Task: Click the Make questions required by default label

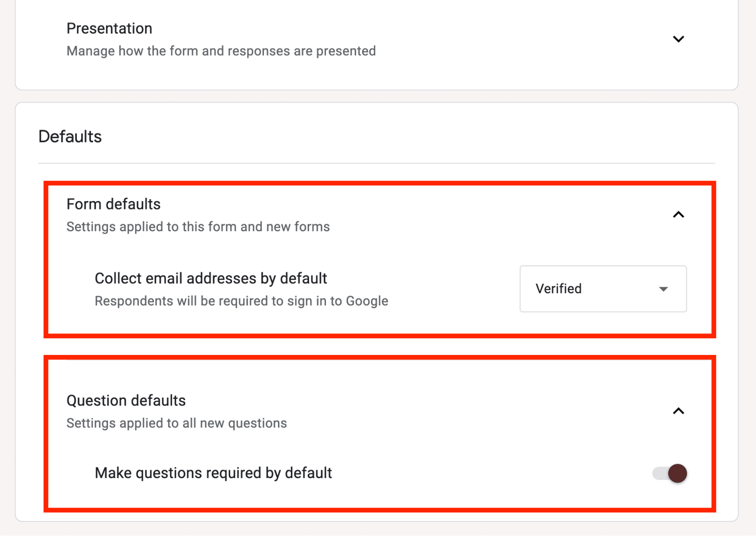Action: pos(213,473)
